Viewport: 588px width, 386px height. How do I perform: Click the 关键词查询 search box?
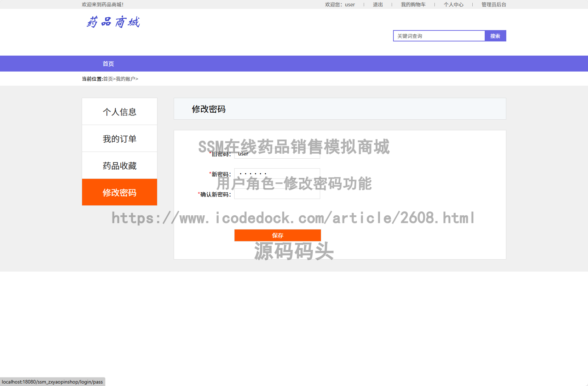[x=439, y=36]
